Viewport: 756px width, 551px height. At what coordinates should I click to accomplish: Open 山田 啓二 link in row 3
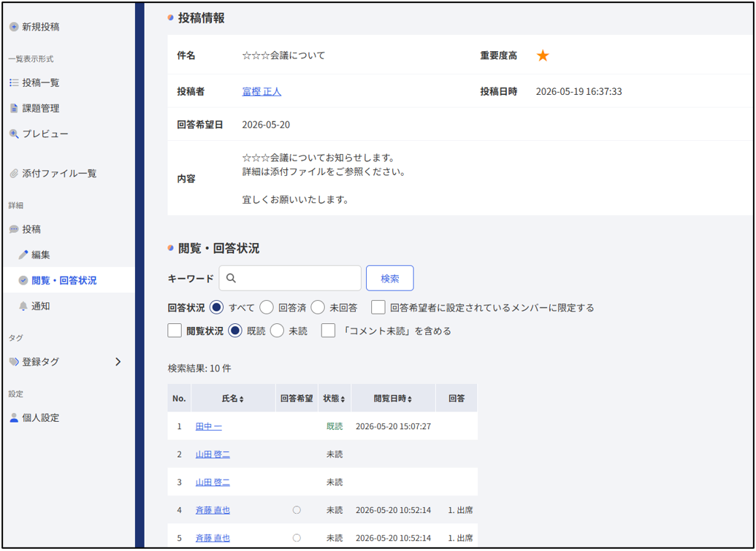(x=213, y=482)
